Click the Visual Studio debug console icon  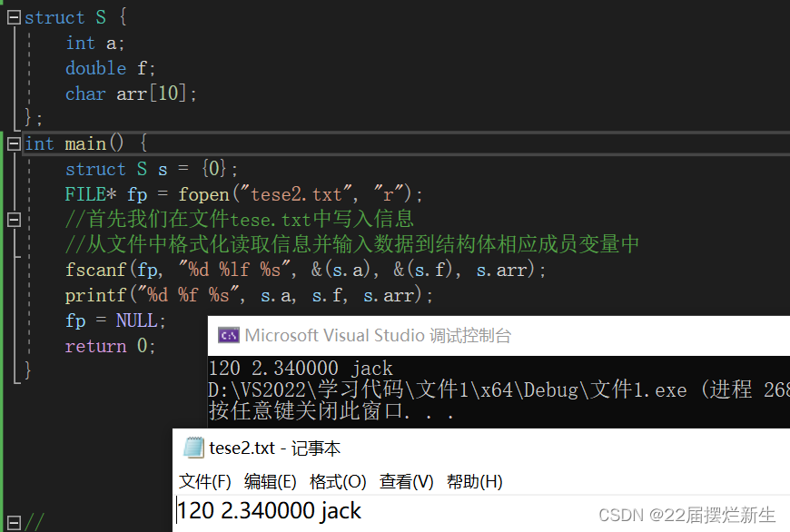point(229,336)
